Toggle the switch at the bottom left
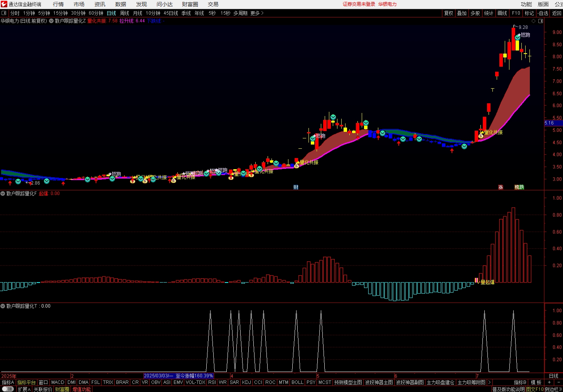Viewport: 563px width, 392px height. coord(8,389)
